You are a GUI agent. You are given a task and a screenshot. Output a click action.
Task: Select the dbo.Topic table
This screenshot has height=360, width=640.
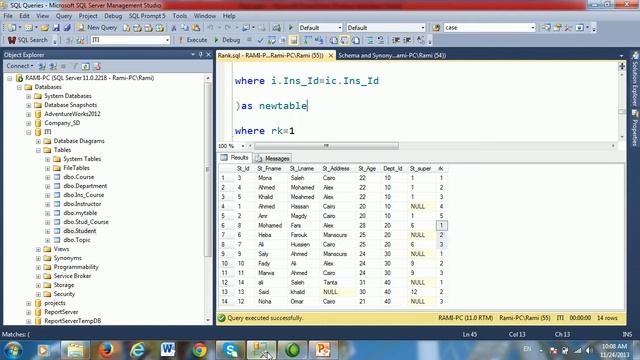click(77, 240)
